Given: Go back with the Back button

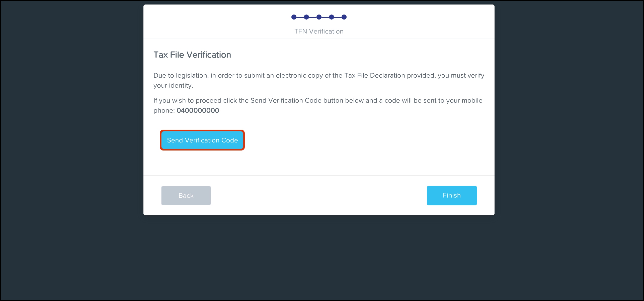Looking at the screenshot, I should click(x=186, y=196).
